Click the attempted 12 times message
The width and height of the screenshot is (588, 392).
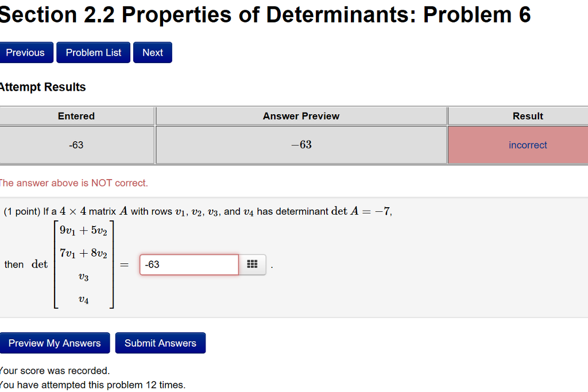[x=92, y=385]
